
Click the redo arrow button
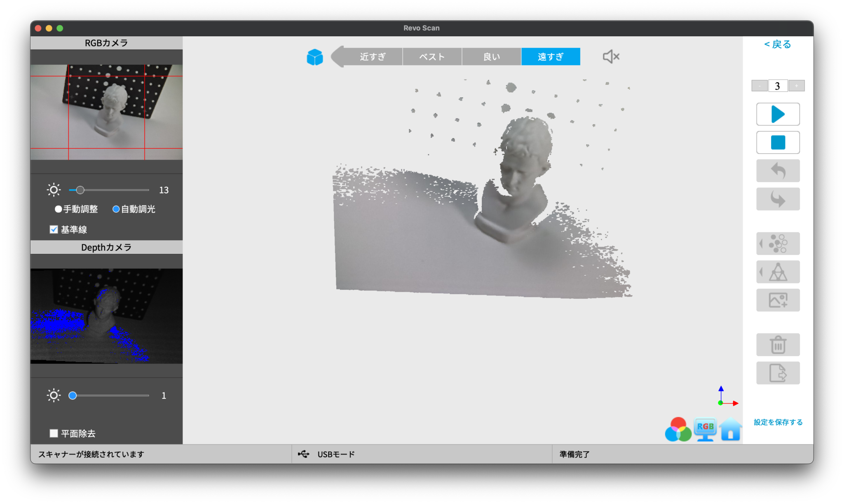coord(778,199)
